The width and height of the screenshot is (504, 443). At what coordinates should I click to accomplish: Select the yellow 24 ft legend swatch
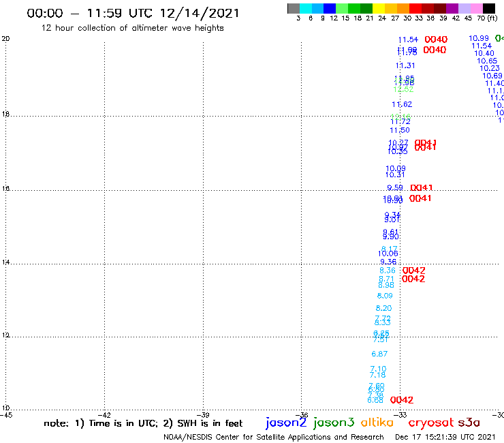click(379, 8)
